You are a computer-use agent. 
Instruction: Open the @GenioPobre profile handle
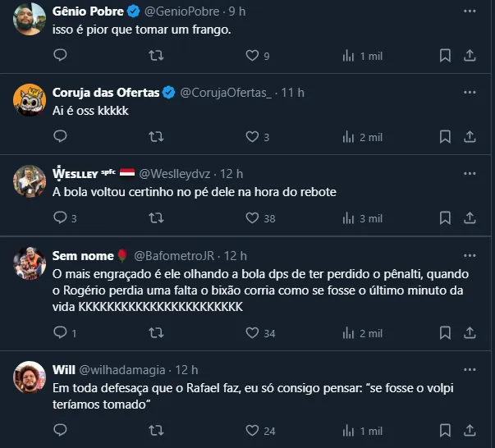point(194,12)
